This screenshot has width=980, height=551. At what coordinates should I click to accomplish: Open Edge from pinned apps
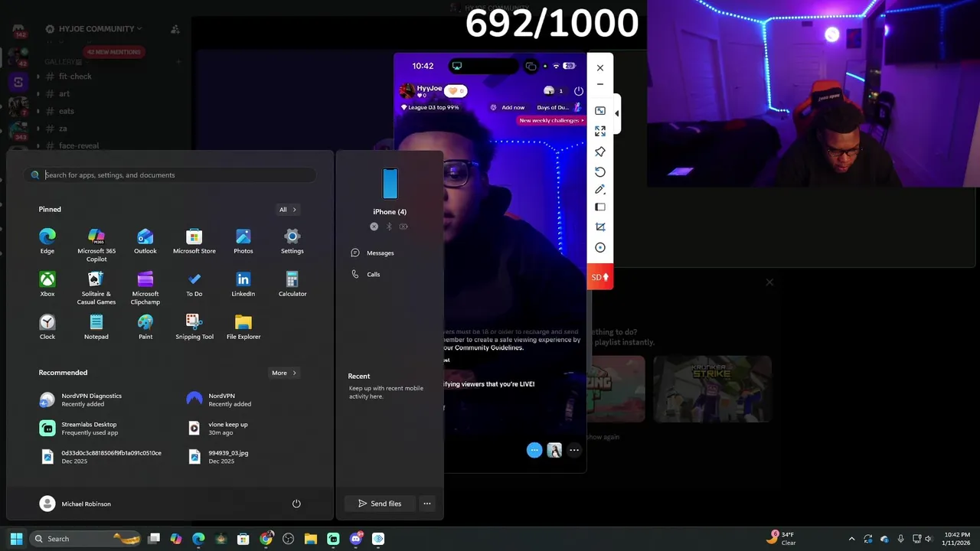point(47,240)
